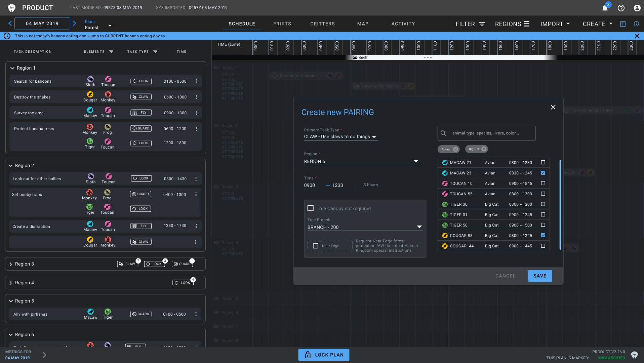Click the Sloth icon in Search for baboons
The image size is (644, 363).
point(90,79)
